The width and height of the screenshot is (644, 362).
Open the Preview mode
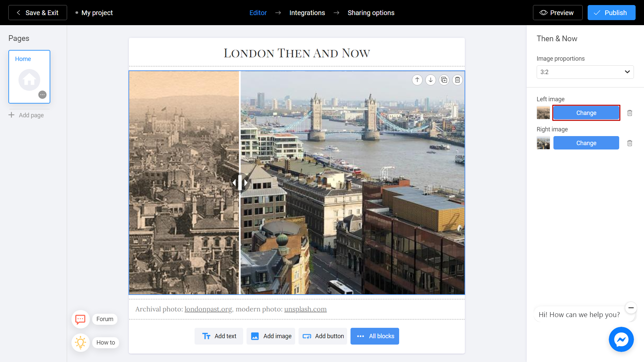[x=557, y=12]
